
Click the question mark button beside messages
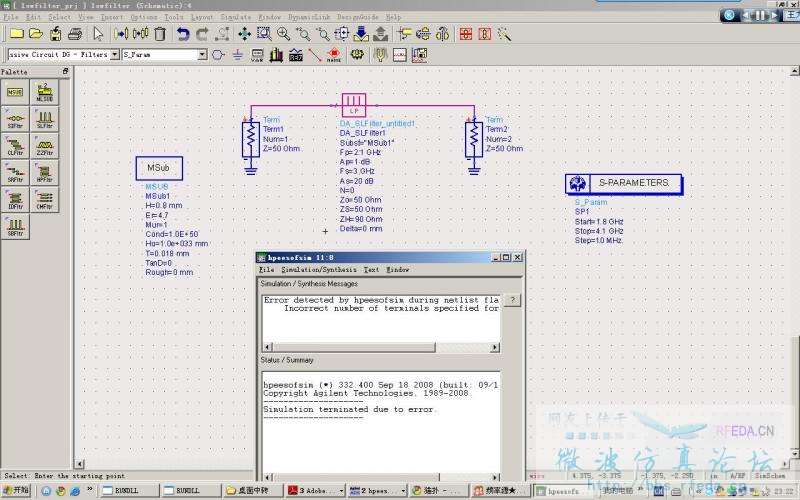(512, 300)
